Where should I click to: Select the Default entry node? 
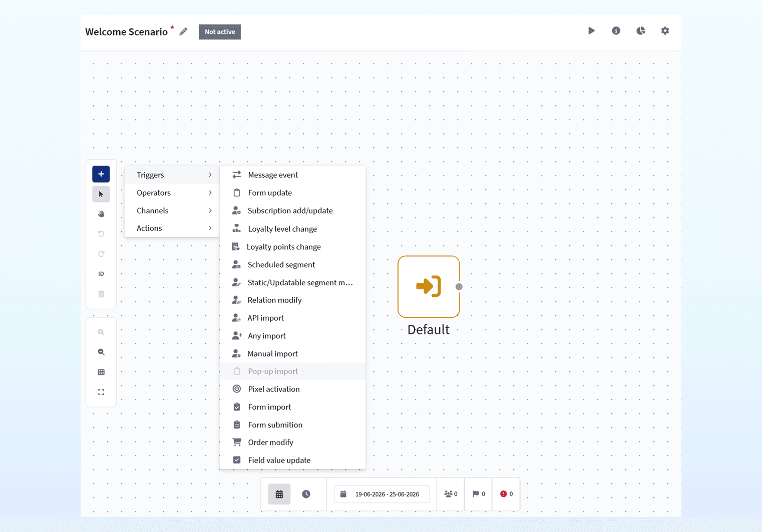tap(429, 287)
